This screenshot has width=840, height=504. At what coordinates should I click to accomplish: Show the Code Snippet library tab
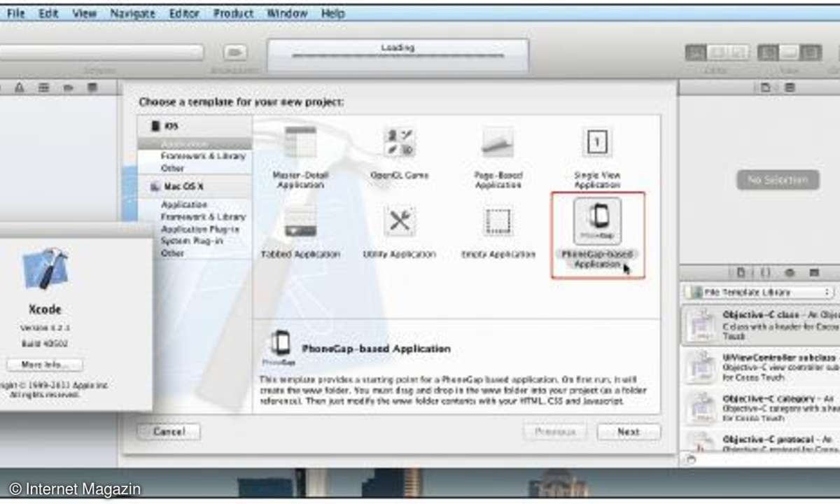765,272
